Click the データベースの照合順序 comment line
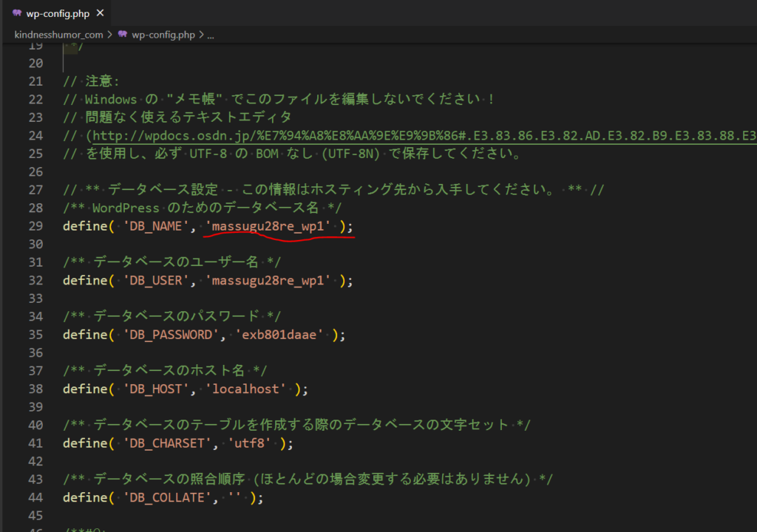757x532 pixels. 308,480
